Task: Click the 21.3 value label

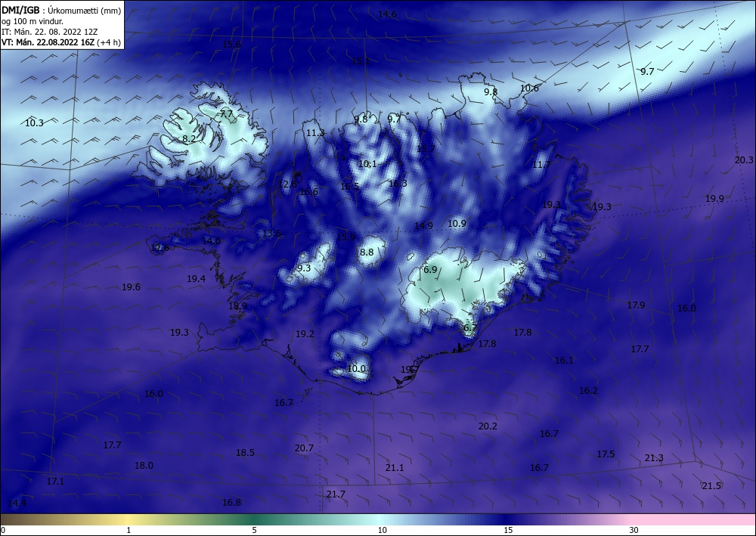Action: tap(654, 458)
